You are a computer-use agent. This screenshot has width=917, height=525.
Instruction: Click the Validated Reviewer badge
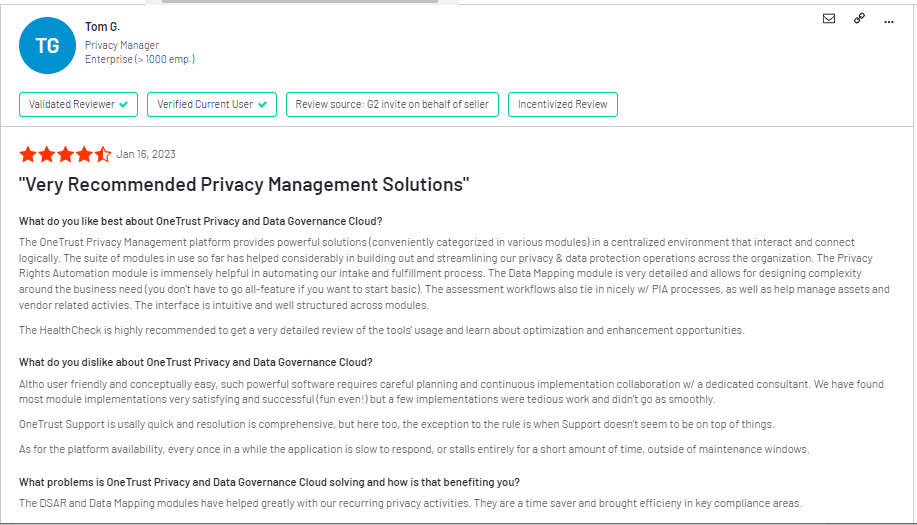click(78, 105)
